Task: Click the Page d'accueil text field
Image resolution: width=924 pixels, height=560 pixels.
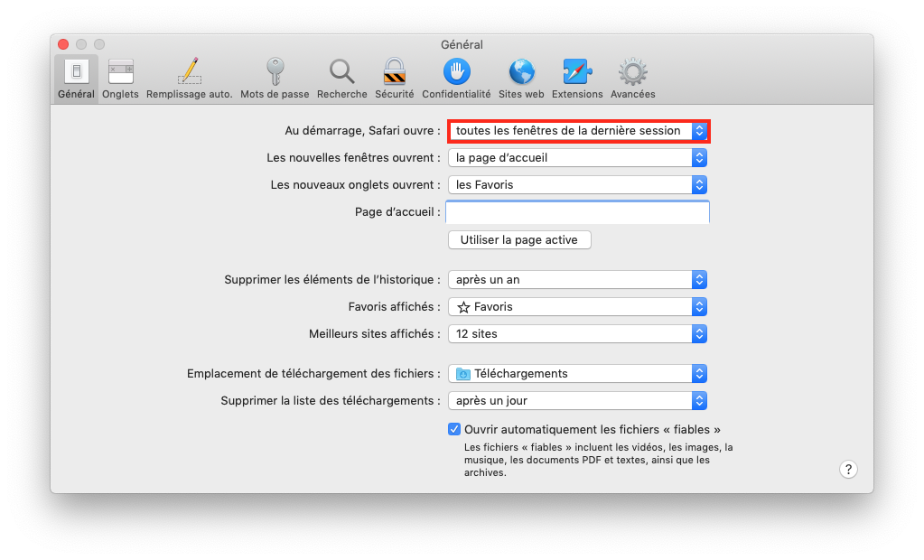Action: 577,212
